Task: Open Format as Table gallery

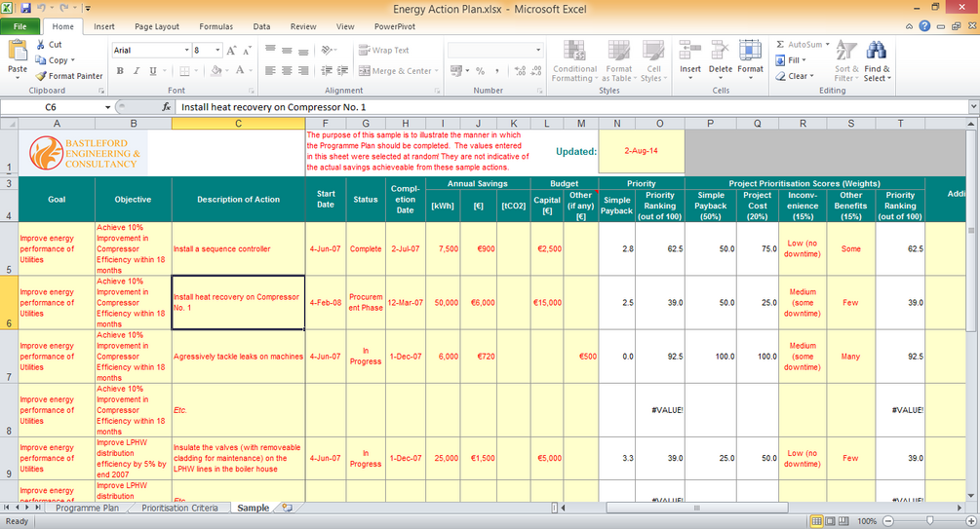Action: pyautogui.click(x=619, y=60)
